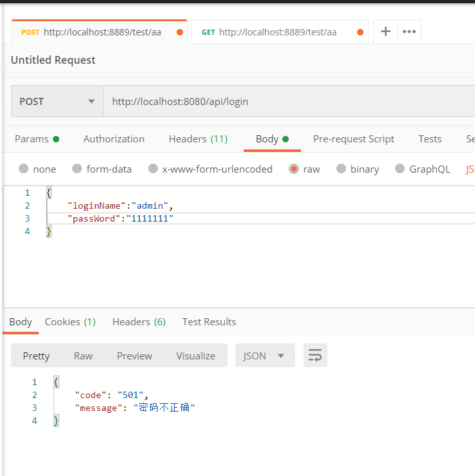Switch response view to Raw
This screenshot has width=475, height=476.
[x=83, y=356]
